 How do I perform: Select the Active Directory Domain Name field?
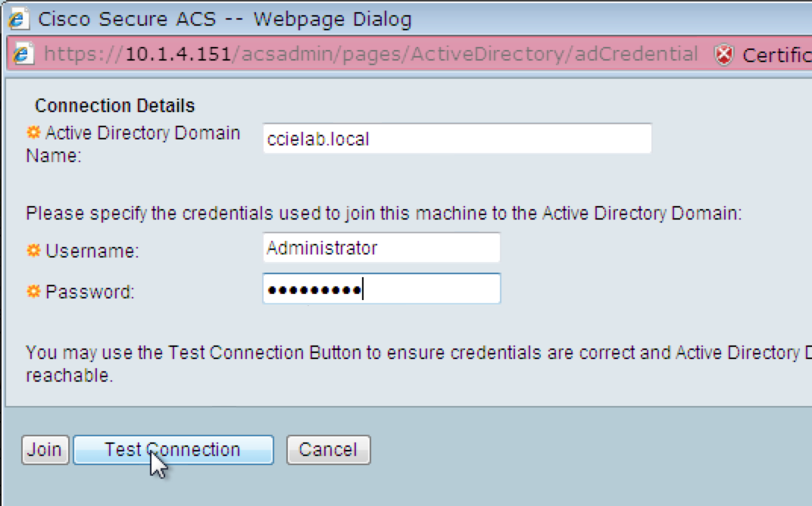click(454, 138)
